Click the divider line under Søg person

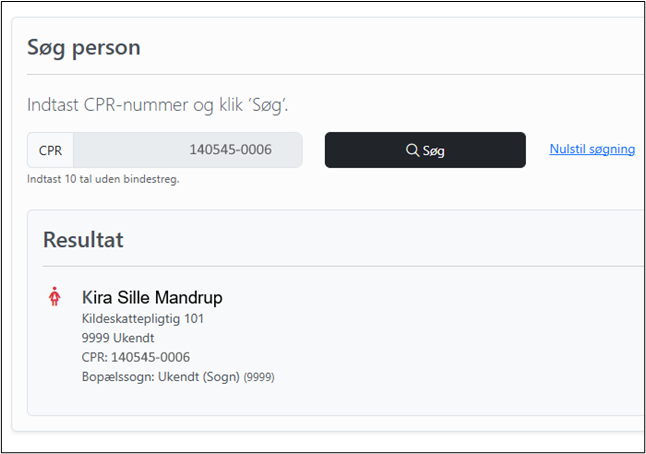pos(335,75)
